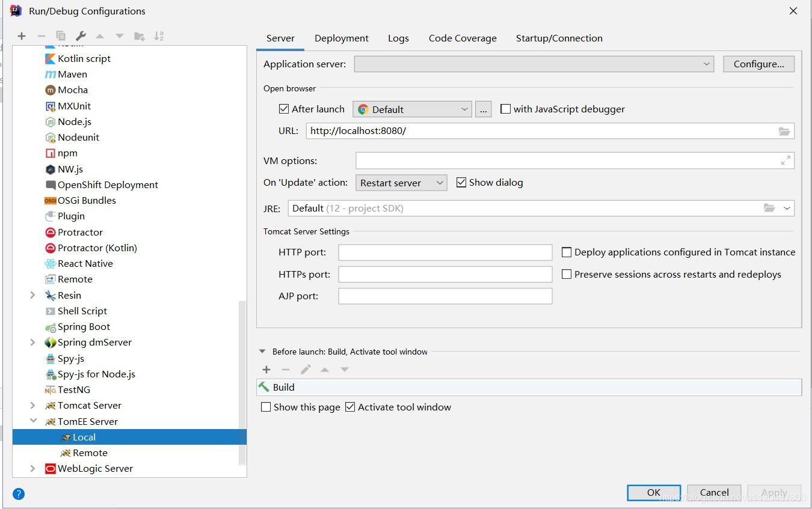812x509 pixels.
Task: Expand VM options field editor
Action: pos(786,160)
